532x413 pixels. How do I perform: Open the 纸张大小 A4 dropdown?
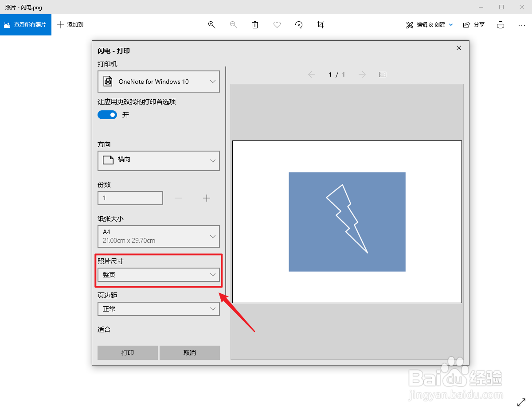click(x=159, y=236)
